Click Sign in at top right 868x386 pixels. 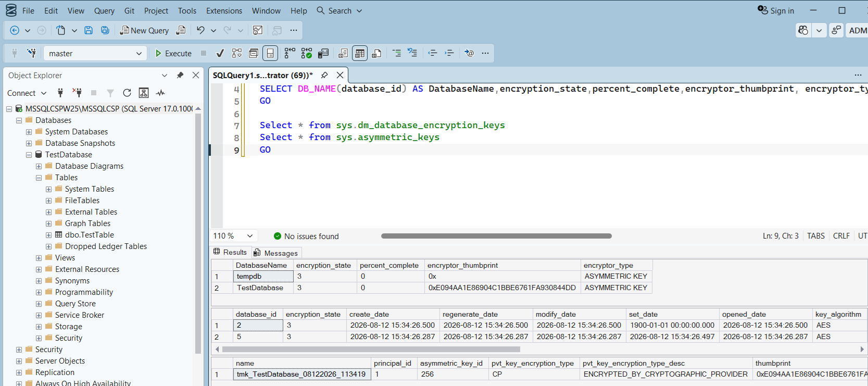pos(776,10)
